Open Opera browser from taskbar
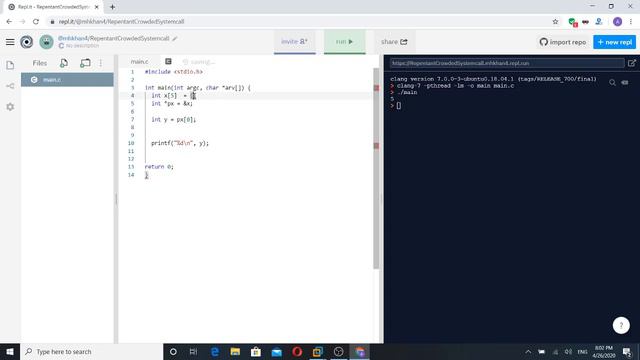Screen dimensions: 640x360 click(297, 351)
